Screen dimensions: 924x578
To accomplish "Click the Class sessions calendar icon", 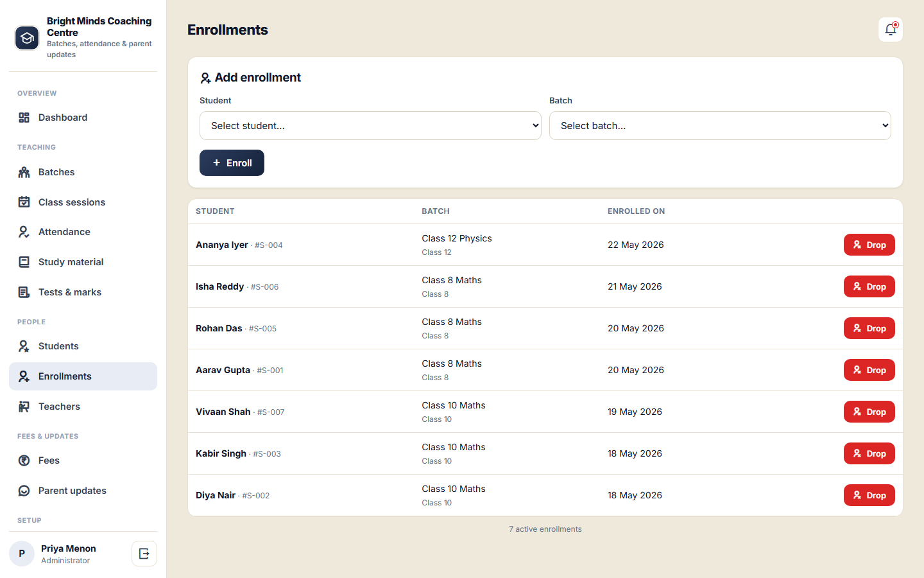I will click(x=24, y=202).
